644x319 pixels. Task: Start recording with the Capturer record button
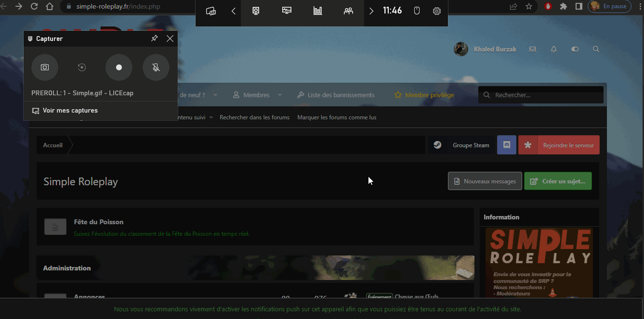(x=119, y=67)
